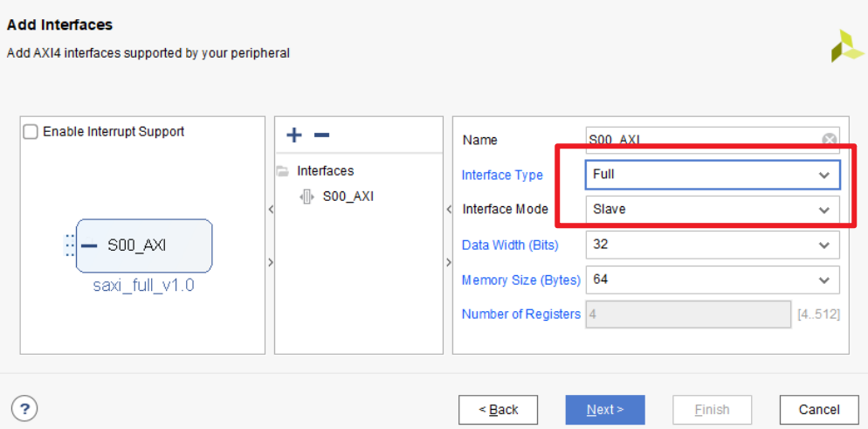868x429 pixels.
Task: Enable Interrupt Support checkbox
Action: pyautogui.click(x=31, y=132)
